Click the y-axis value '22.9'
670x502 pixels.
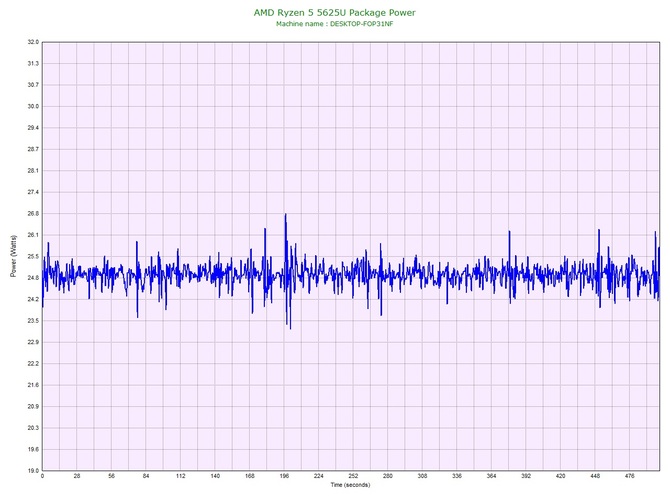[33, 342]
